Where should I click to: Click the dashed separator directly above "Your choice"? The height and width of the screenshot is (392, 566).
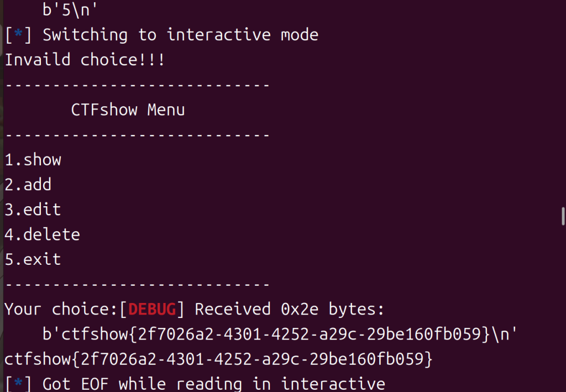click(x=137, y=284)
